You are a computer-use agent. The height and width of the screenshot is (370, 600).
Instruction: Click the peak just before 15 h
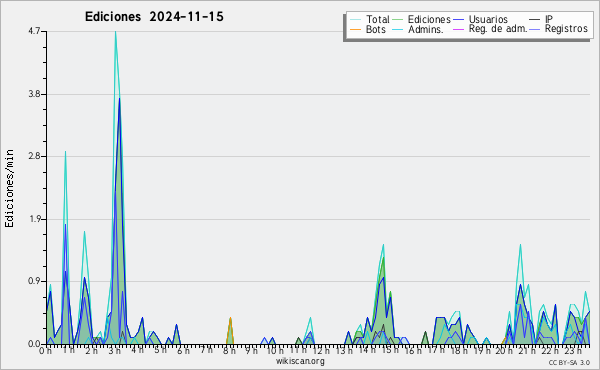click(x=383, y=245)
